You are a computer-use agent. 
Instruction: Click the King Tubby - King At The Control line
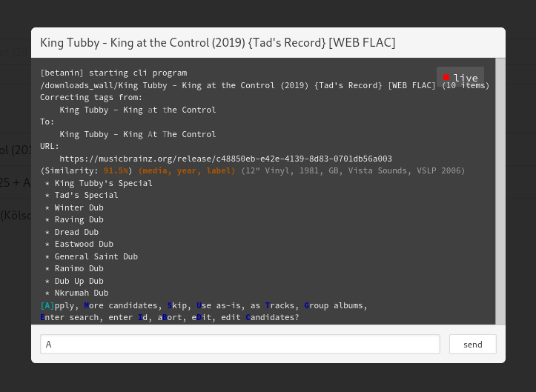[x=138, y=134]
